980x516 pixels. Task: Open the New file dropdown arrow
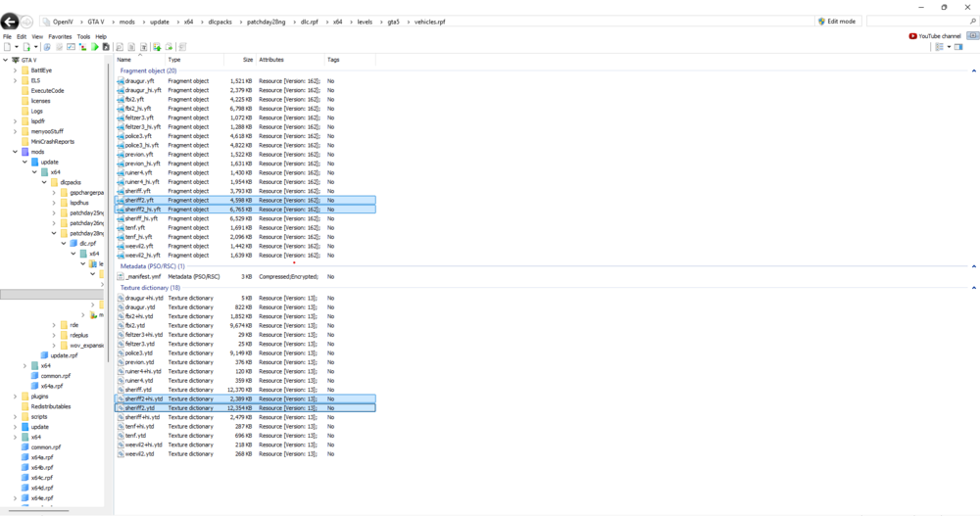[x=16, y=47]
